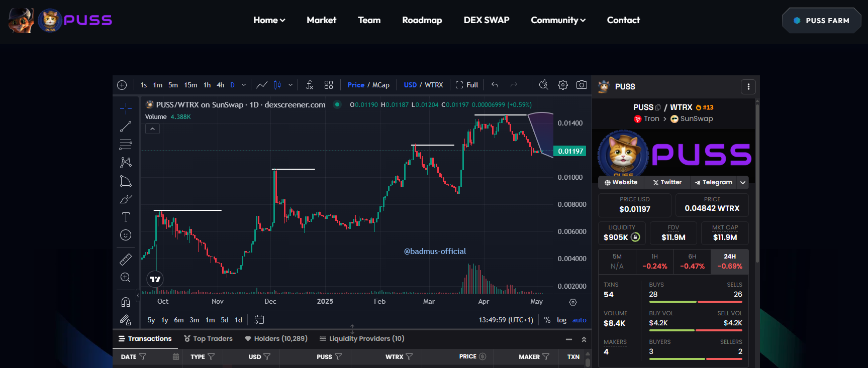Activate the zoom in tool
The width and height of the screenshot is (868, 368).
[x=126, y=277]
